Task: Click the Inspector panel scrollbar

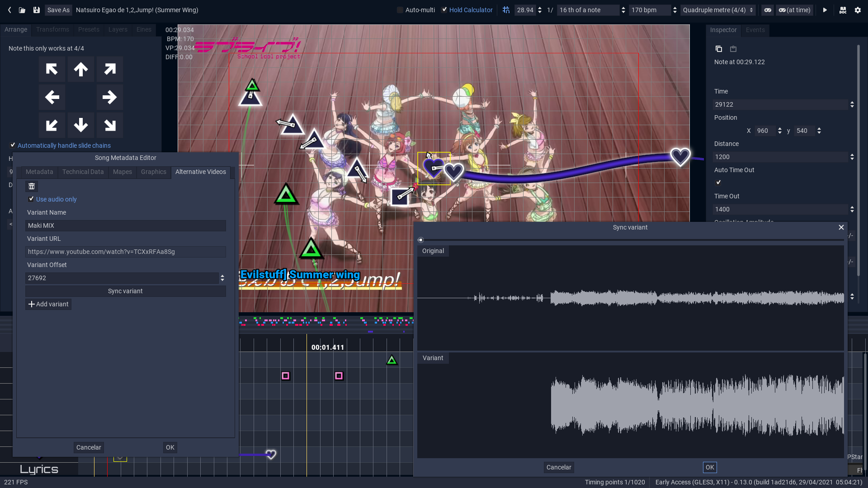Action: tap(859, 160)
